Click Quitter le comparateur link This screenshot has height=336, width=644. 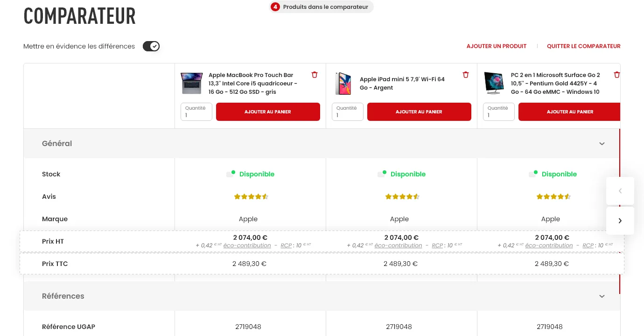coord(584,46)
